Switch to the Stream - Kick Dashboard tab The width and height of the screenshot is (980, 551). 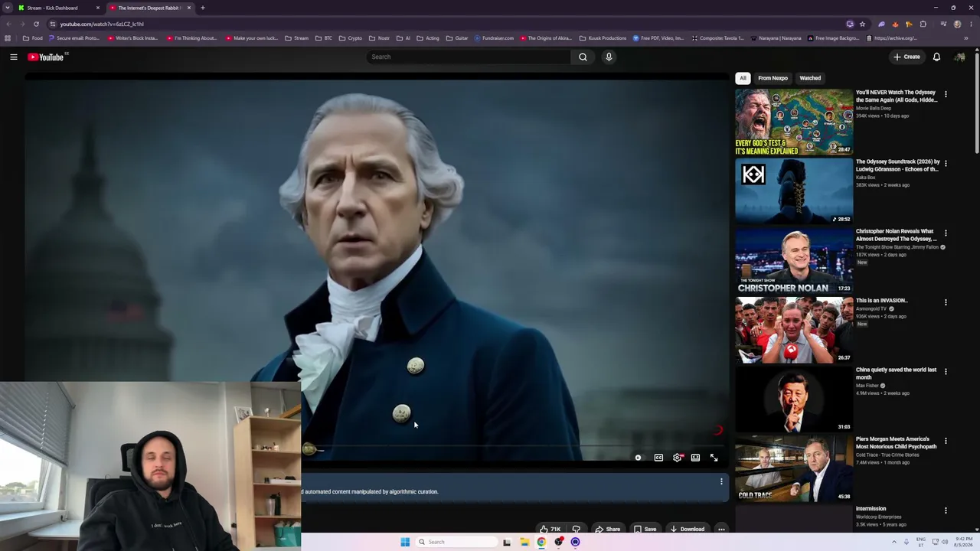coord(59,8)
